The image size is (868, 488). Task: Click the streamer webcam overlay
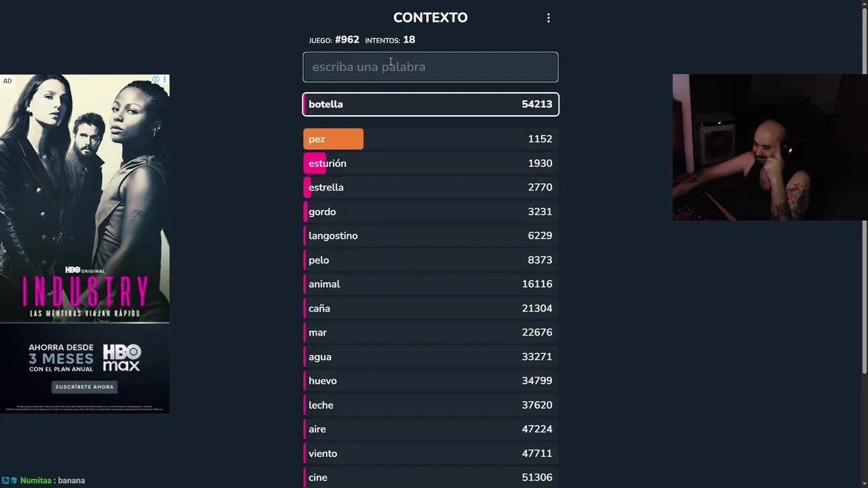[769, 147]
